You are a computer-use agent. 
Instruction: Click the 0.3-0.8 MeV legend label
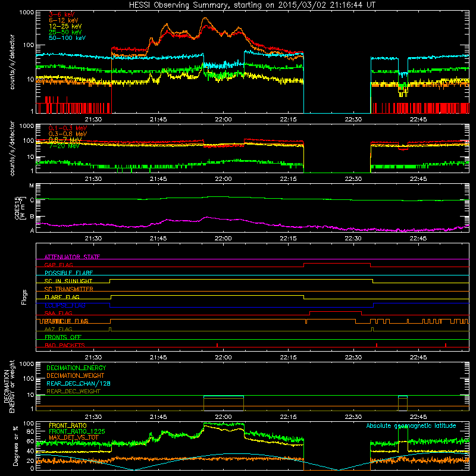pyautogui.click(x=68, y=134)
